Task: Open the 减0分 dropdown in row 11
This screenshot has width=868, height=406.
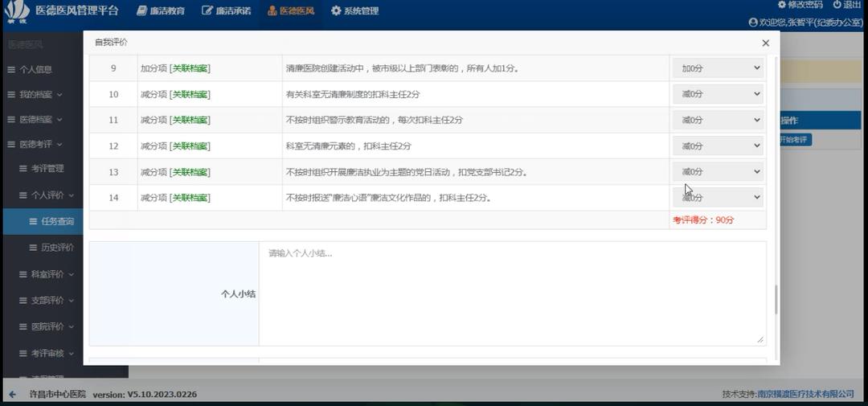Action: 718,120
